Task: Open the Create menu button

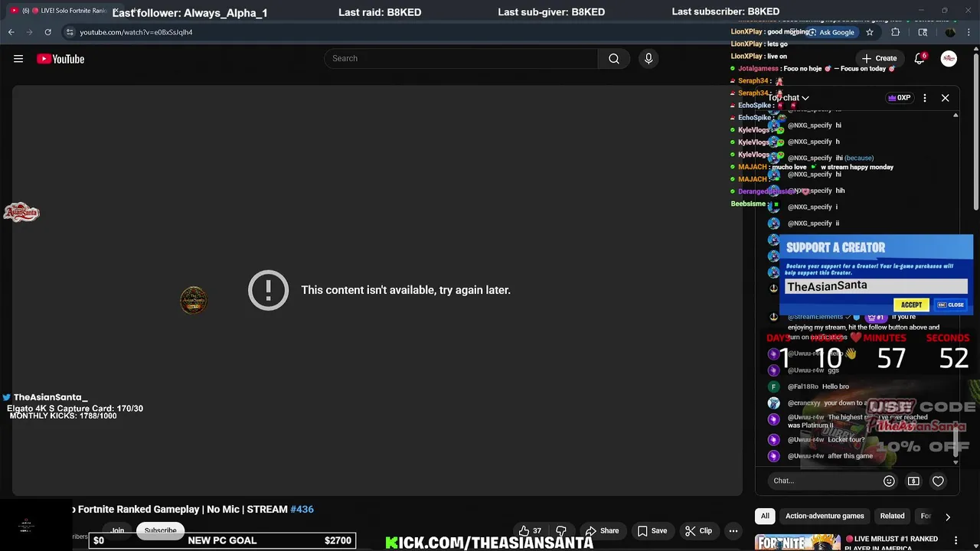Action: click(879, 59)
